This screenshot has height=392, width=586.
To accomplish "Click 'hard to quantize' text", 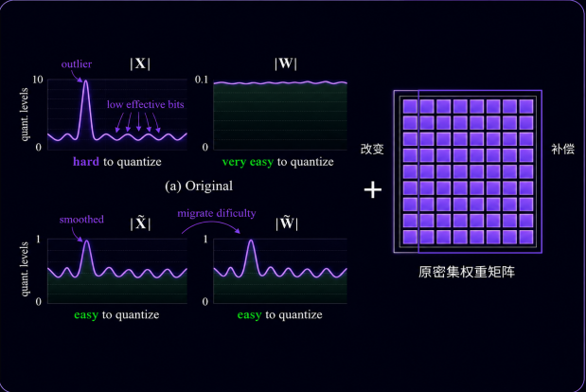I will [x=117, y=162].
